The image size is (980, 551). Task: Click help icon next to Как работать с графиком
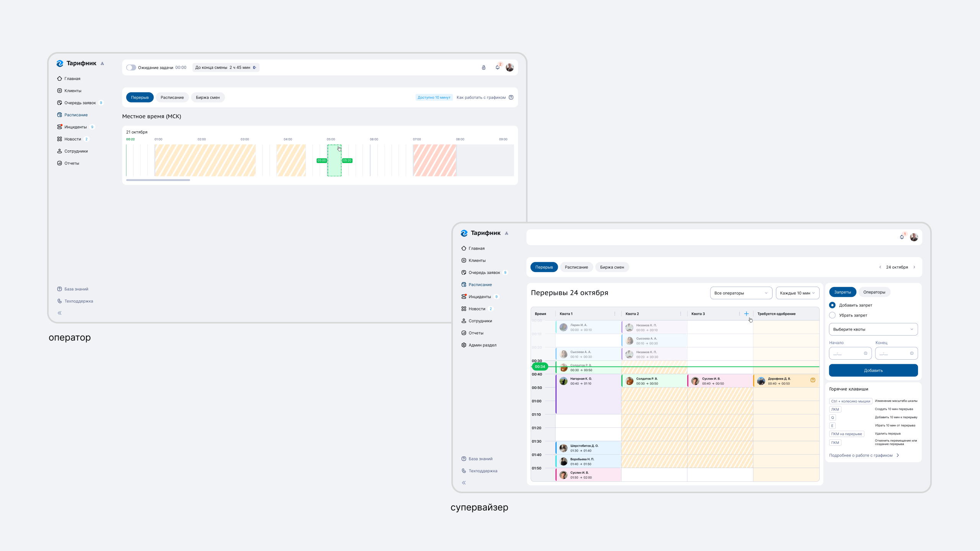(x=511, y=98)
